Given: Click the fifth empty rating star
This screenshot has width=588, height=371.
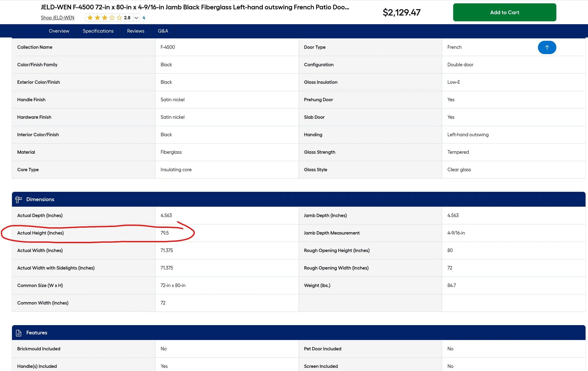Looking at the screenshot, I should (x=119, y=18).
